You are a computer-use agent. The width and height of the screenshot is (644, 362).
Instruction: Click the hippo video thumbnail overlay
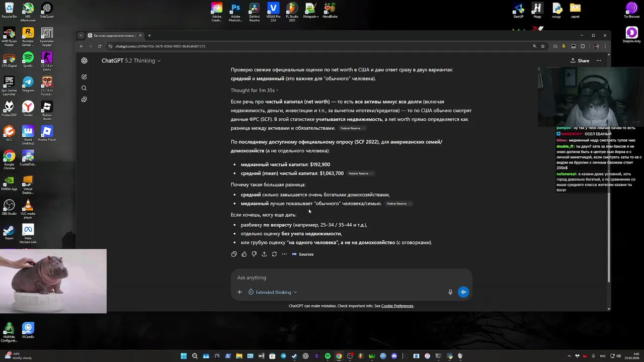[x=53, y=282]
